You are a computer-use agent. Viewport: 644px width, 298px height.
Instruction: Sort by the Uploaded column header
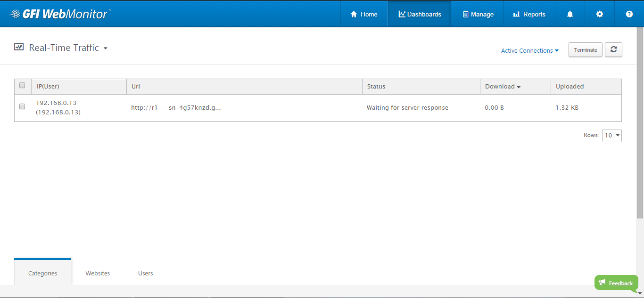click(x=586, y=87)
